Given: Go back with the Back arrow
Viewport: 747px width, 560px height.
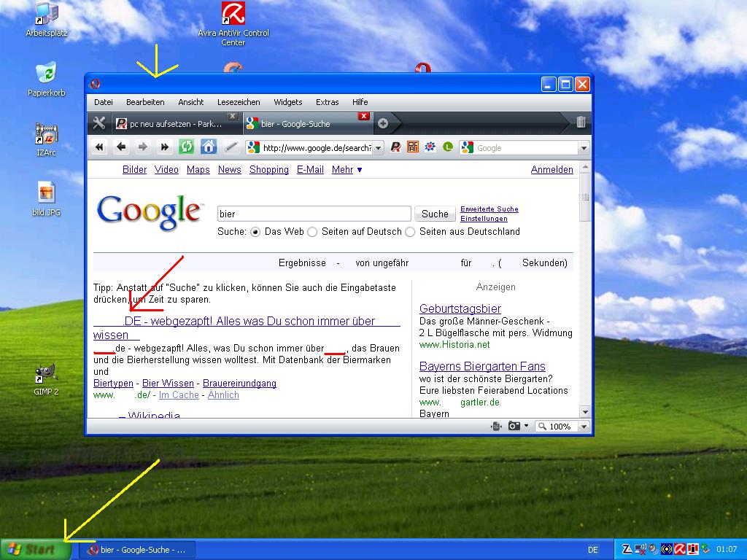Looking at the screenshot, I should click(121, 147).
